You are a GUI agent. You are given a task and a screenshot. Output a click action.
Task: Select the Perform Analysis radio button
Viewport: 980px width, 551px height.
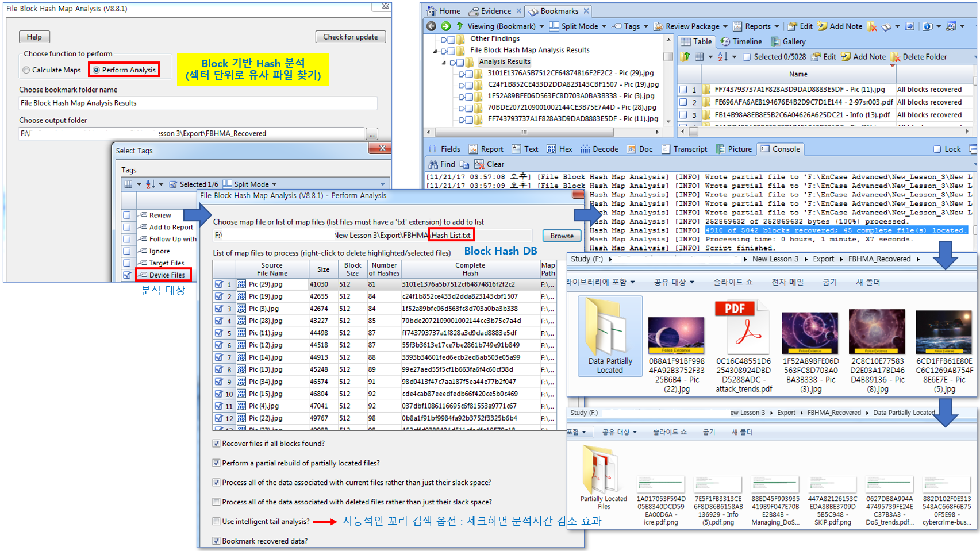96,70
